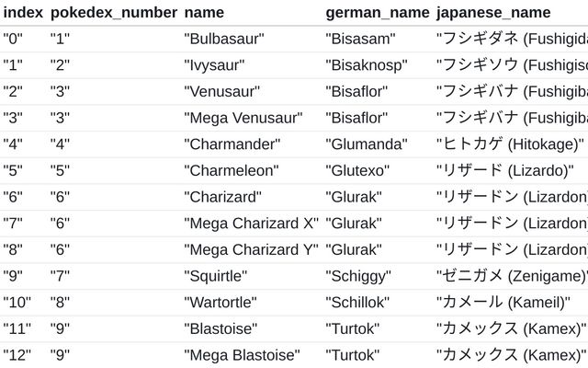Click the "Wartortle" name cell

coord(220,303)
